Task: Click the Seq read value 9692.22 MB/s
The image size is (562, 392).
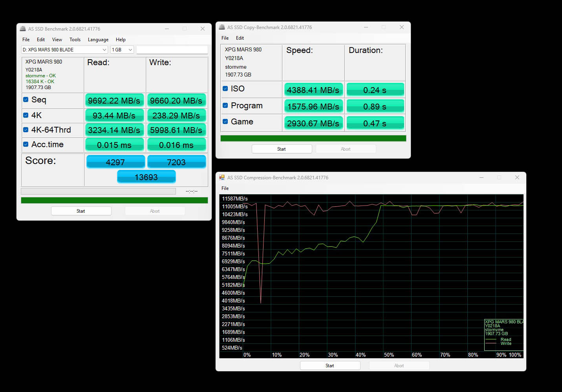Action: tap(114, 100)
